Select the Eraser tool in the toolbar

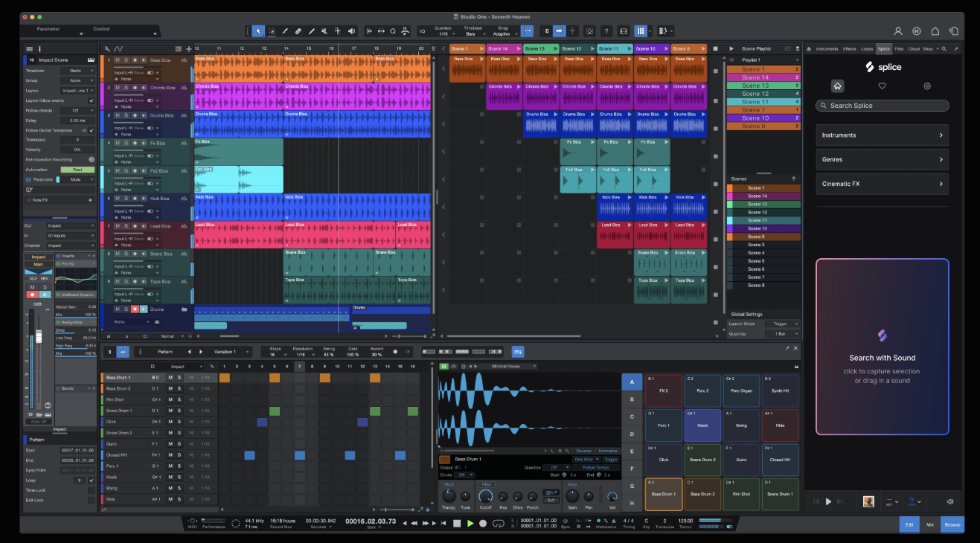pos(298,30)
